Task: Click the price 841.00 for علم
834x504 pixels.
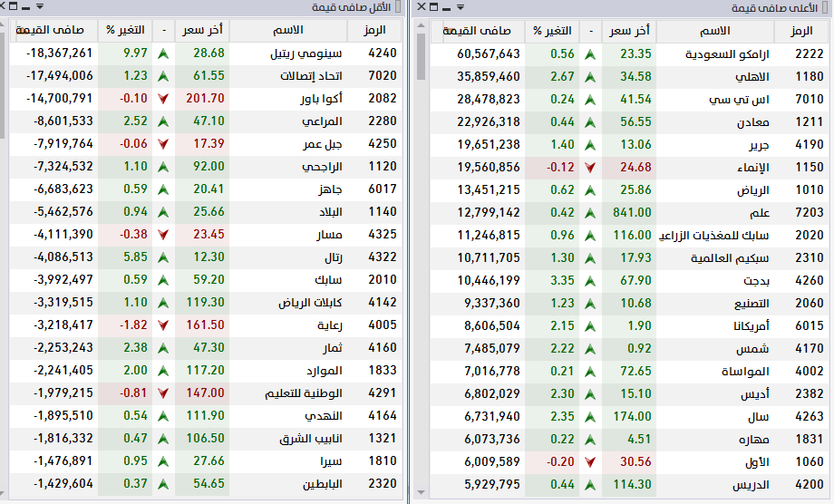Action: pos(632,213)
